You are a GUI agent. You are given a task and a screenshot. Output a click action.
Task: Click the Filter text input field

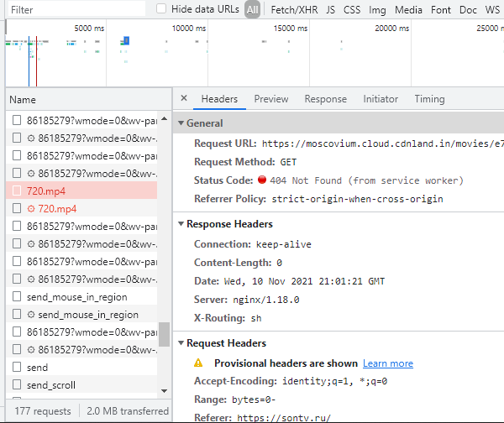pos(76,10)
